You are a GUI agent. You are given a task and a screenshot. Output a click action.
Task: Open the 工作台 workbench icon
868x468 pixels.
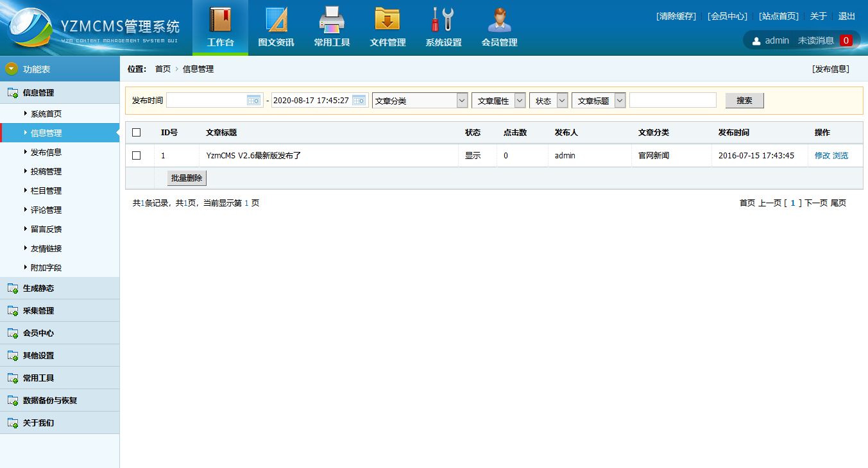click(x=220, y=20)
